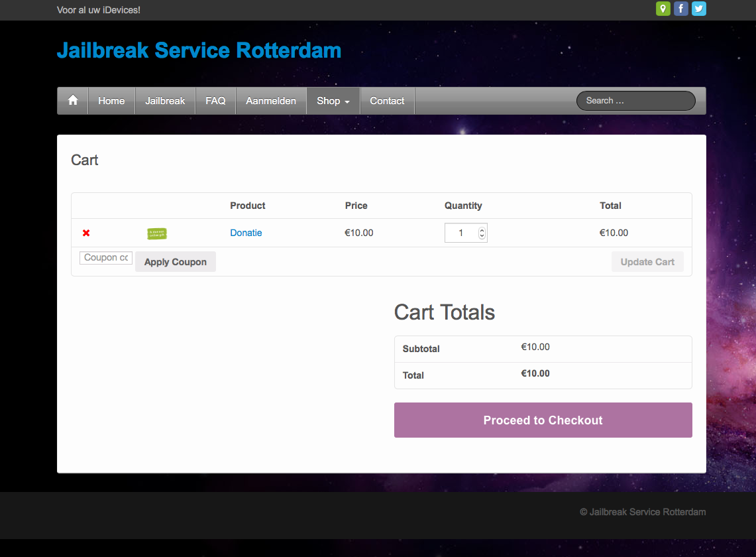The width and height of the screenshot is (756, 557).
Task: Open the Contact page
Action: (x=387, y=101)
